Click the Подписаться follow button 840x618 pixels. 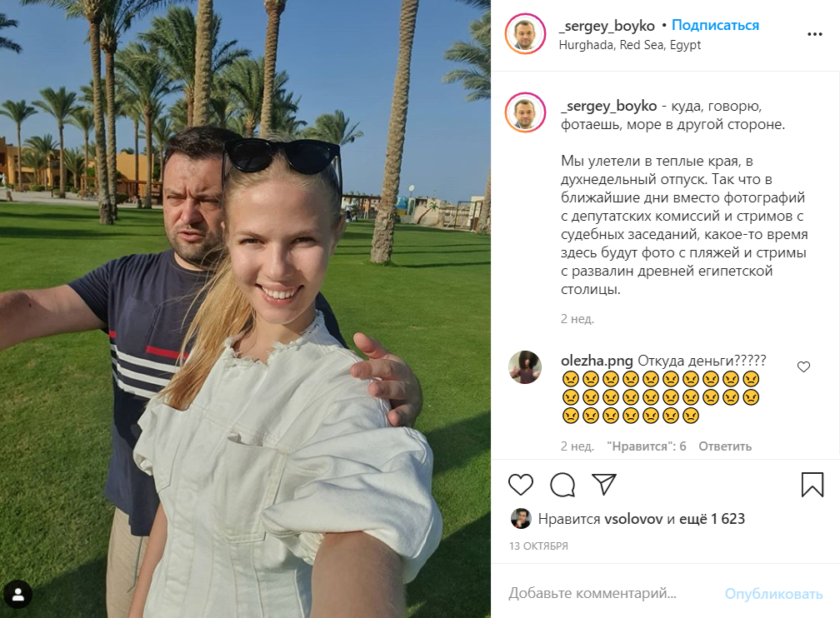[x=715, y=25]
